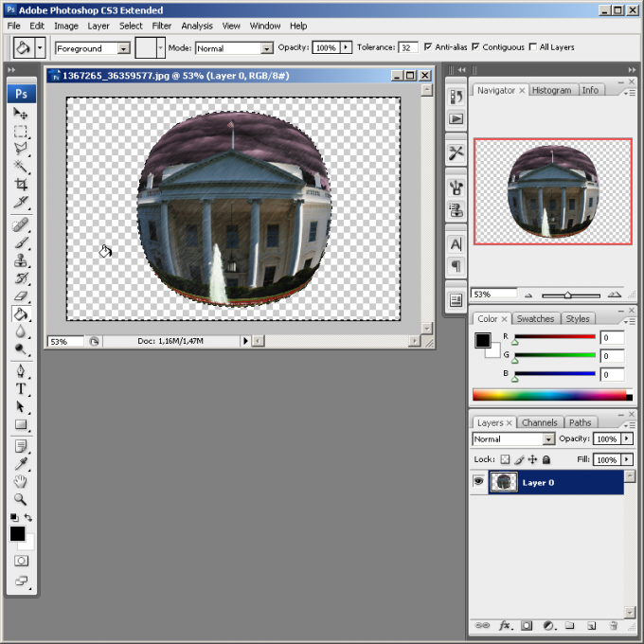Toggle Quick Mask mode
The width and height of the screenshot is (644, 644).
click(x=21, y=561)
